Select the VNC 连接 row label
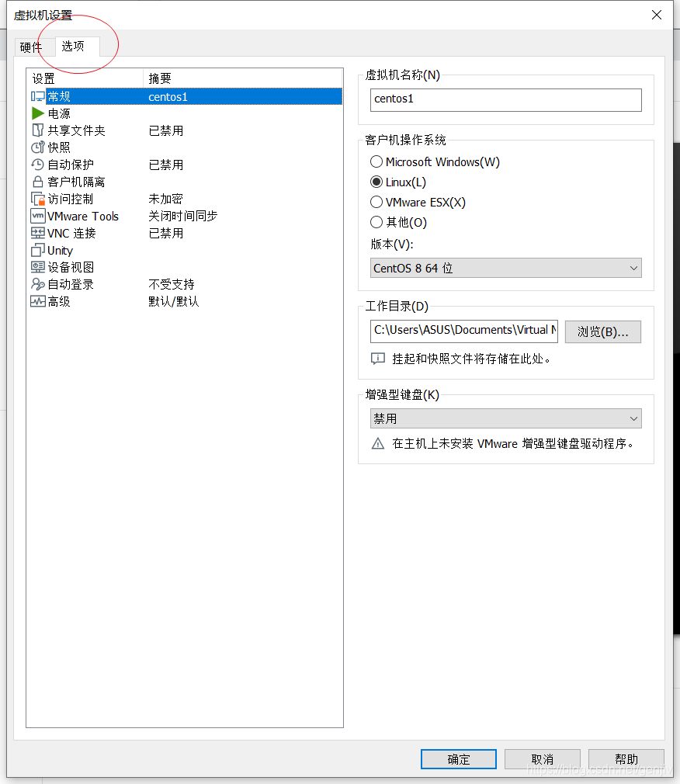The height and width of the screenshot is (784, 680). [x=71, y=233]
